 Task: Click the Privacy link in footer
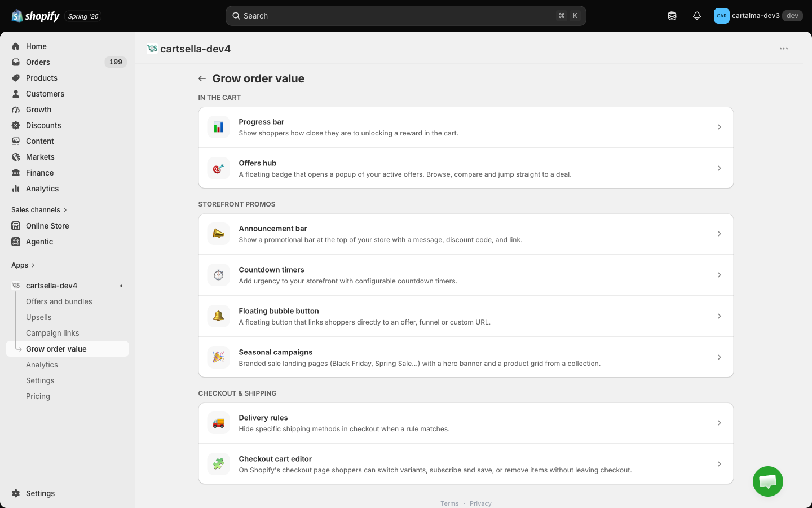coord(480,503)
